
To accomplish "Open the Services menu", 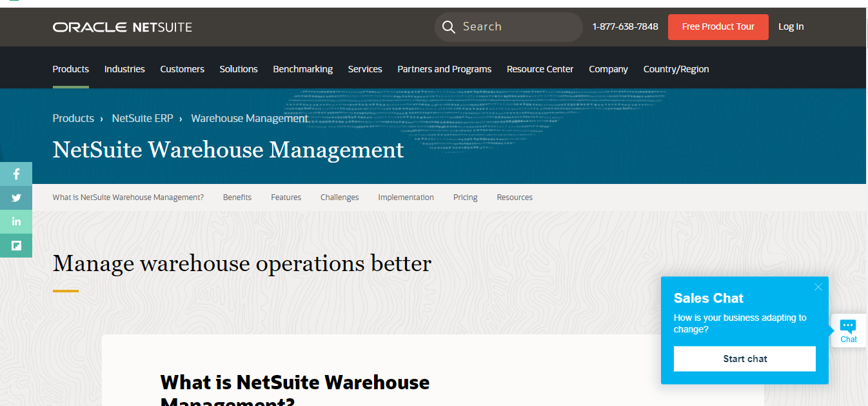I will point(365,69).
